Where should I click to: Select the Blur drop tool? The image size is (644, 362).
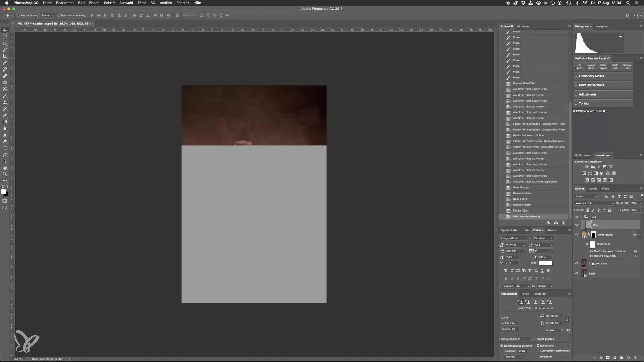point(5,128)
